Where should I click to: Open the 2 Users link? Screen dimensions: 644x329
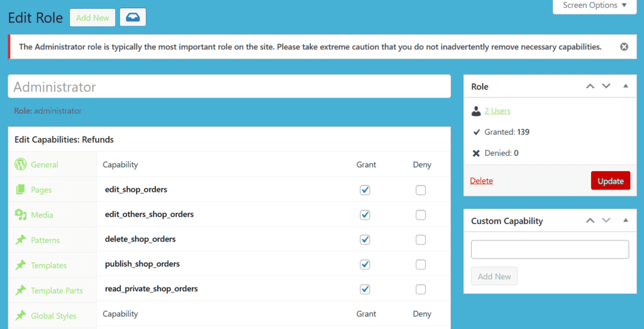click(x=497, y=111)
